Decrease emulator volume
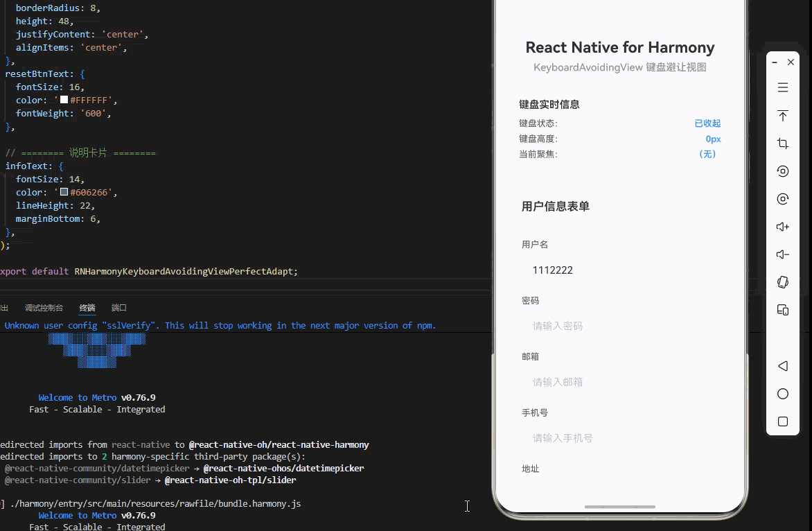Viewport: 812px width, 531px height. click(x=782, y=254)
